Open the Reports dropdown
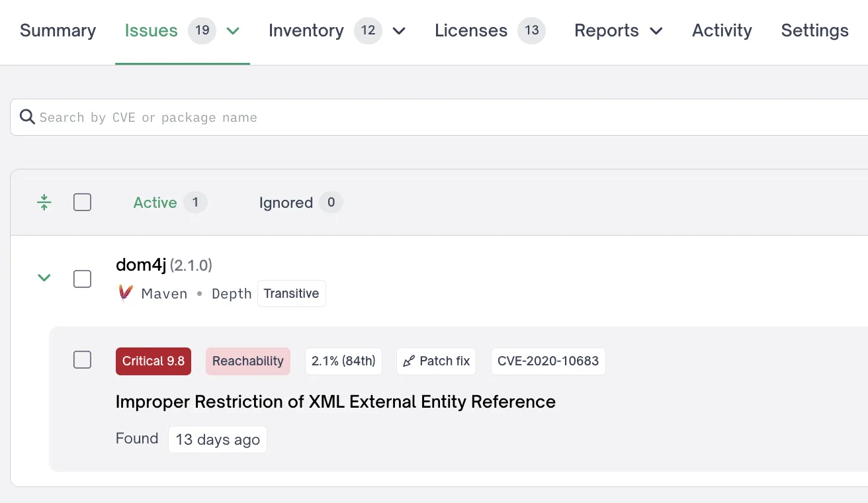The height and width of the screenshot is (503, 868). tap(656, 30)
